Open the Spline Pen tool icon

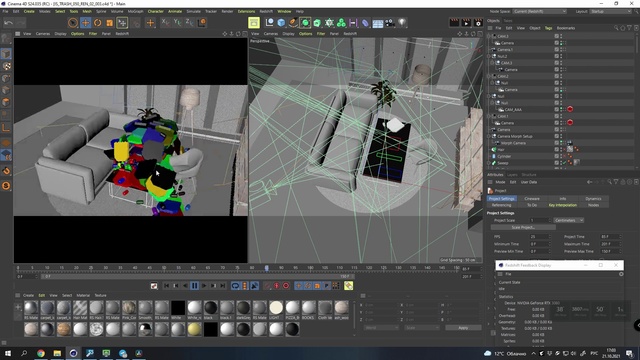pos(293,23)
